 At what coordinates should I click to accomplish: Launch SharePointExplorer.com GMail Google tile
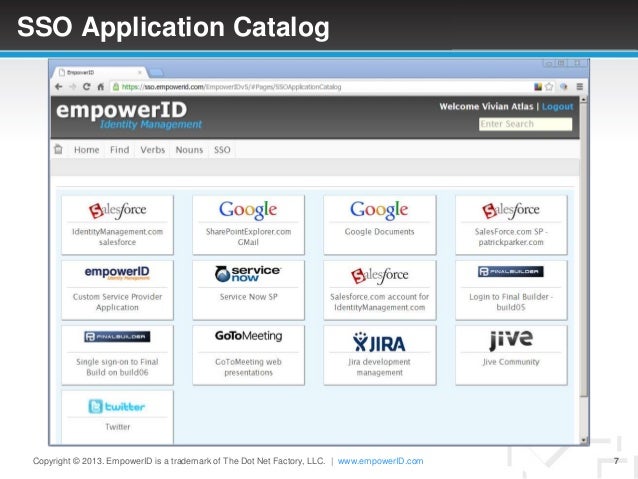[248, 225]
